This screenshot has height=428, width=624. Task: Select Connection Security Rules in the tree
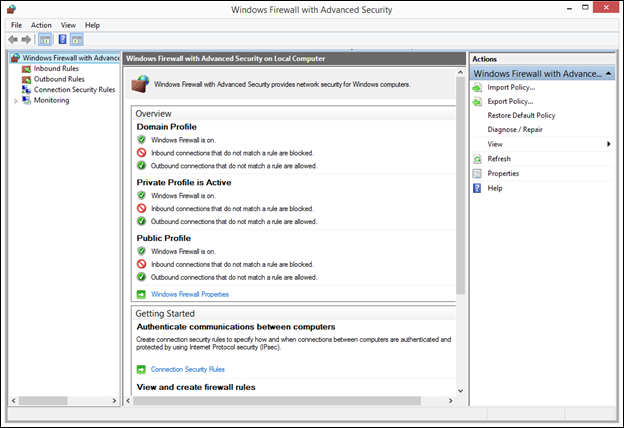click(74, 90)
